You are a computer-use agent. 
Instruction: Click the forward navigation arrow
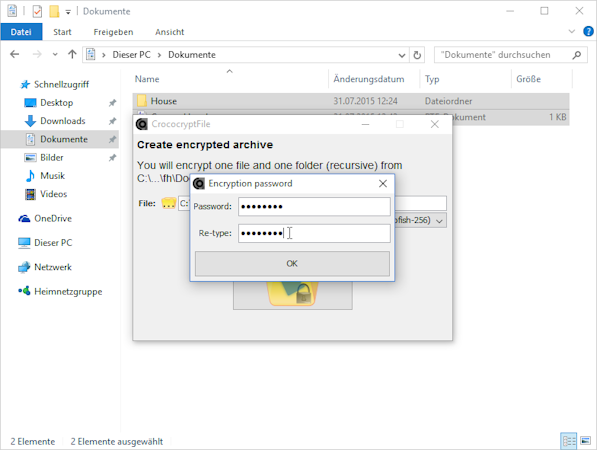37,54
